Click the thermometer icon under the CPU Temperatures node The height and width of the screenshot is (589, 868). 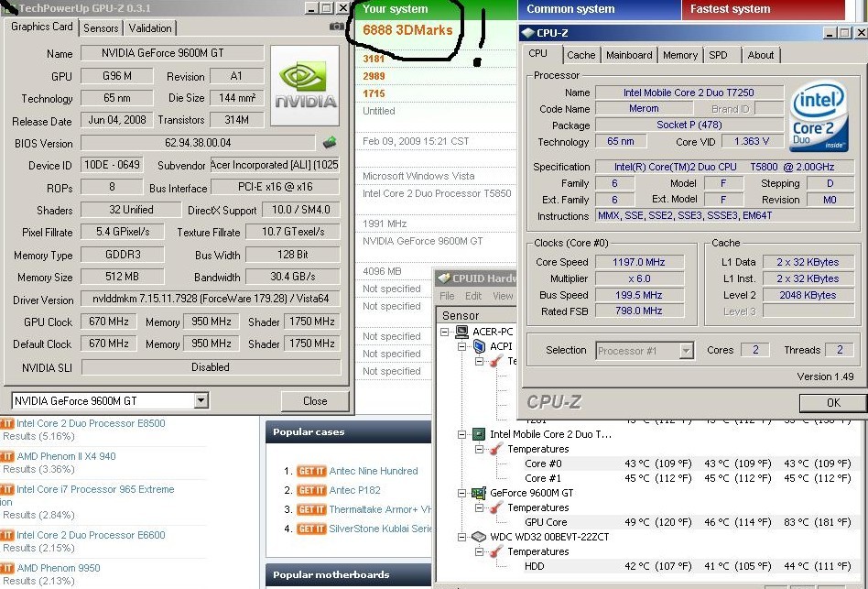pyautogui.click(x=496, y=449)
